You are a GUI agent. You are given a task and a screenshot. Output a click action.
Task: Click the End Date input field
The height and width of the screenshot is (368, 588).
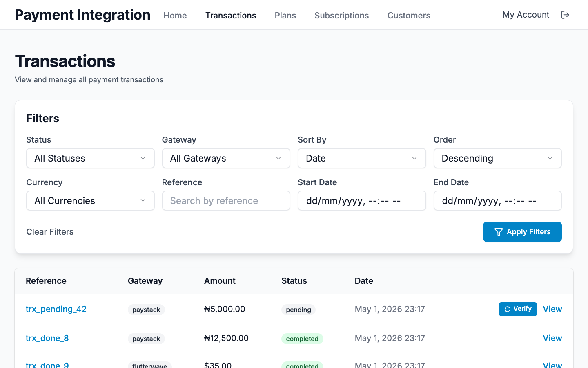click(497, 201)
